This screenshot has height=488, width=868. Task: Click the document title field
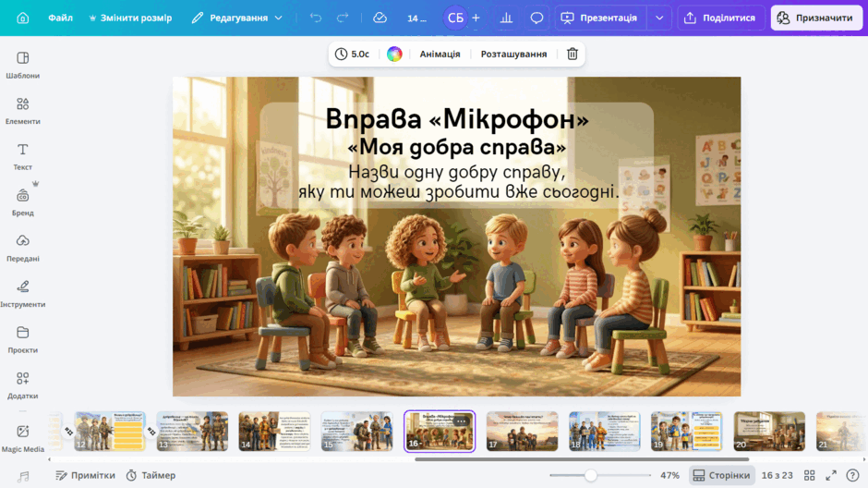point(416,18)
